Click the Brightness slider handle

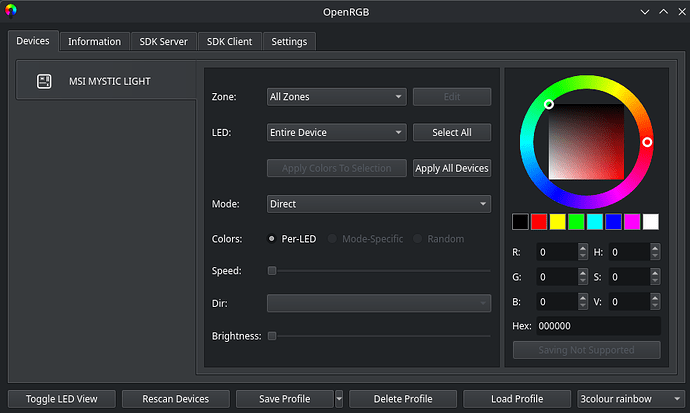click(x=272, y=336)
